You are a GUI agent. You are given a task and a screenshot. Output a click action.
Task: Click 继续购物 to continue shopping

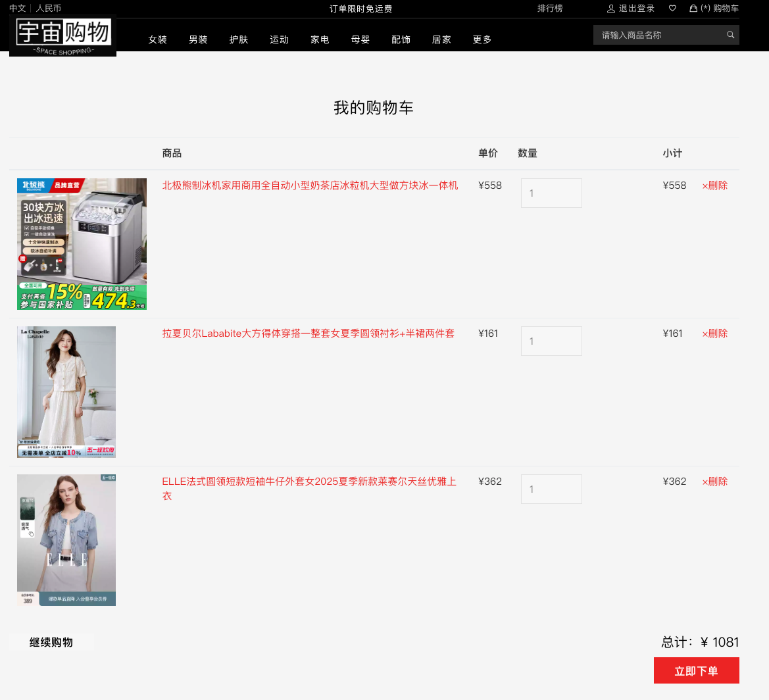pos(51,642)
